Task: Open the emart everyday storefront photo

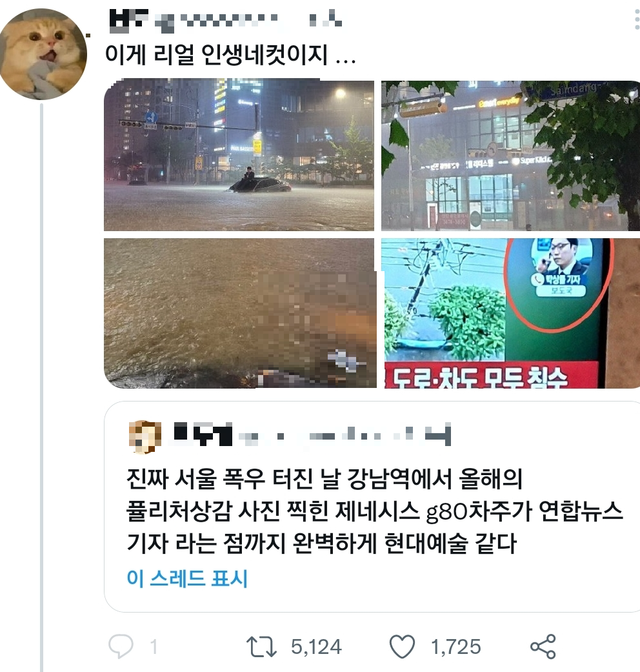Action: (510, 155)
